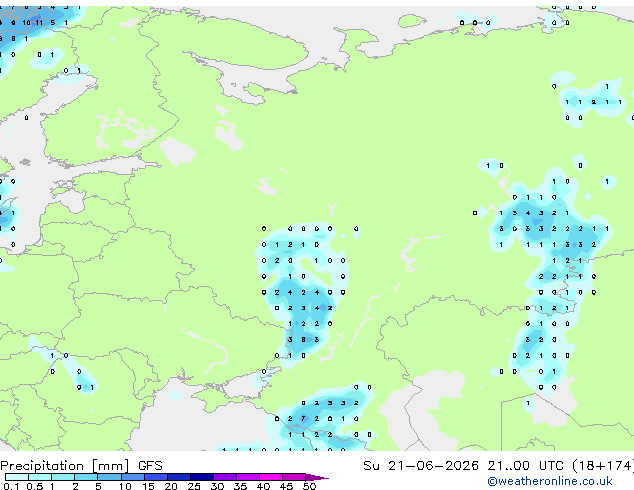The height and width of the screenshot is (490, 634).
Task: Click the weatheronline.co.uk copyright link
Action: tap(550, 481)
